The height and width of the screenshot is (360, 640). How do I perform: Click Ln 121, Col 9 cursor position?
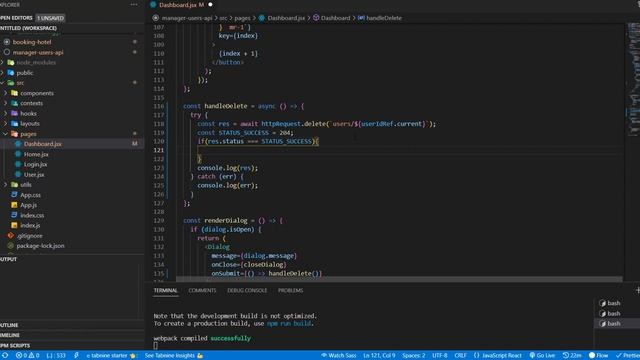(379, 356)
